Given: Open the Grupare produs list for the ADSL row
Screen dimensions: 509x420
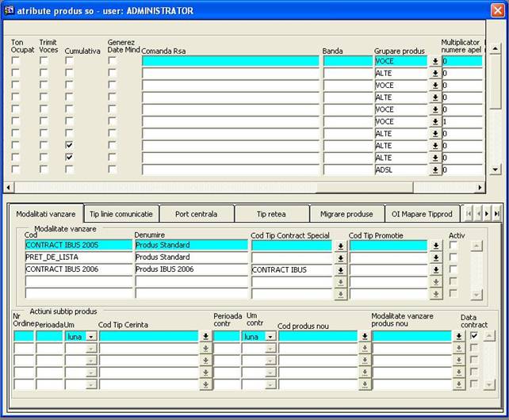Looking at the screenshot, I should pyautogui.click(x=435, y=170).
